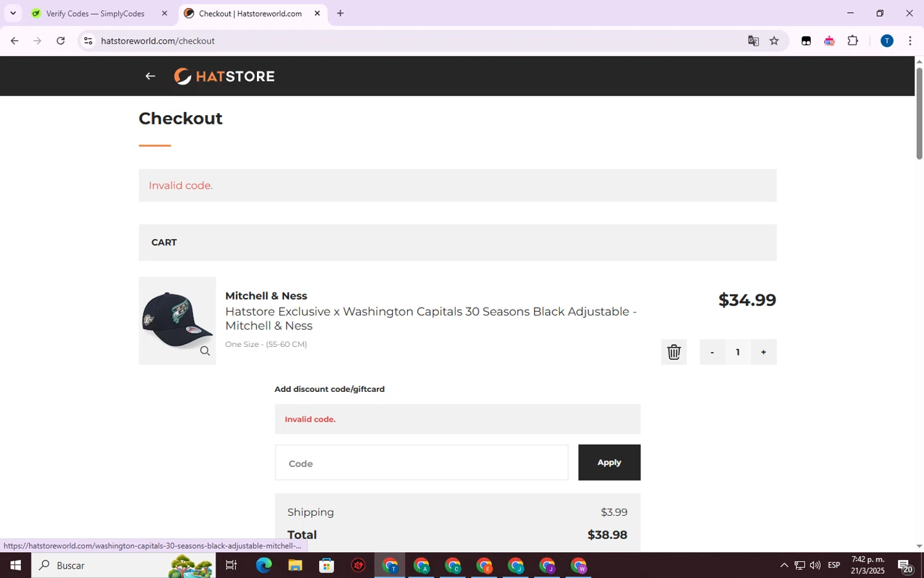This screenshot has height=578, width=924.
Task: Reload the checkout page
Action: click(60, 41)
